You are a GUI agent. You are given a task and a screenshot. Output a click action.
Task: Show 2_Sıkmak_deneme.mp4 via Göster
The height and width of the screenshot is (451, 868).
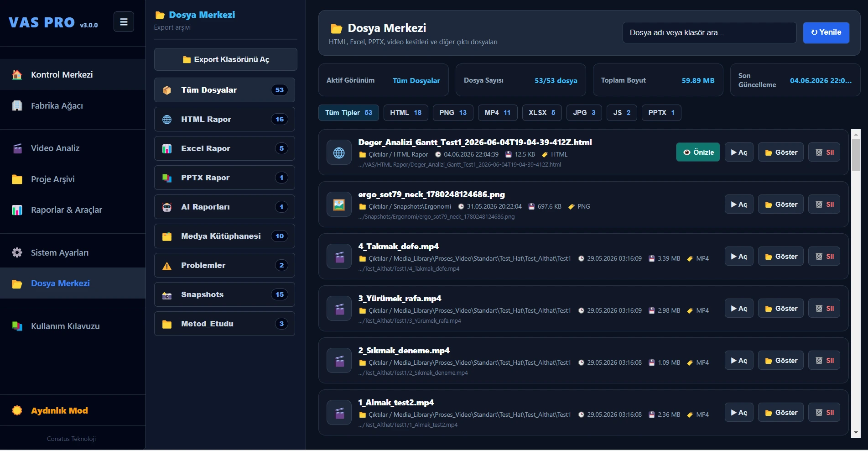(781, 360)
